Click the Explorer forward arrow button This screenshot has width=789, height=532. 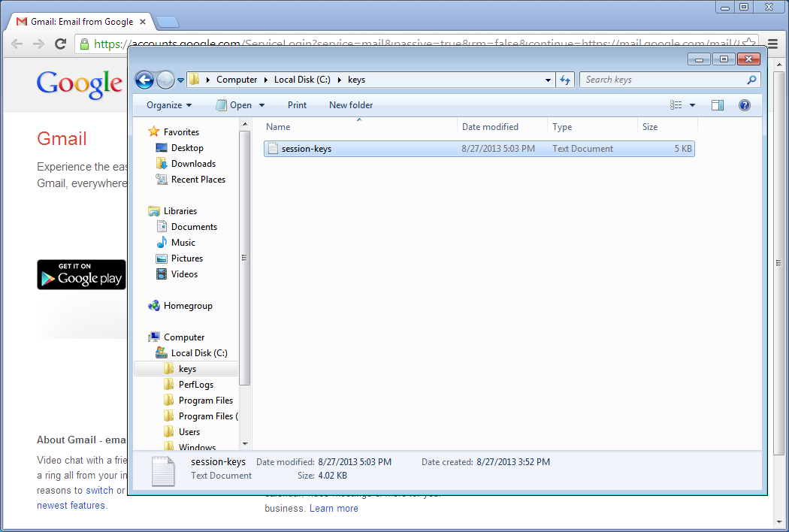point(165,80)
